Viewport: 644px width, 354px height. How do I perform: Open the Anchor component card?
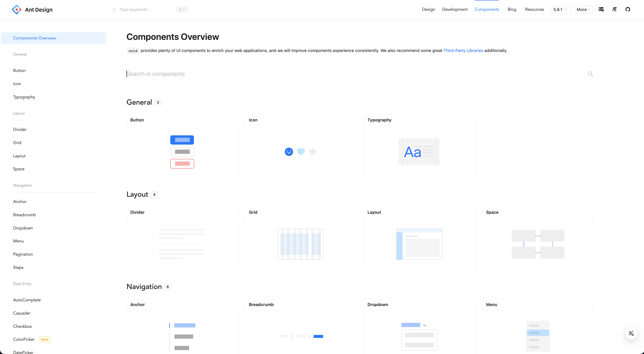(x=182, y=326)
